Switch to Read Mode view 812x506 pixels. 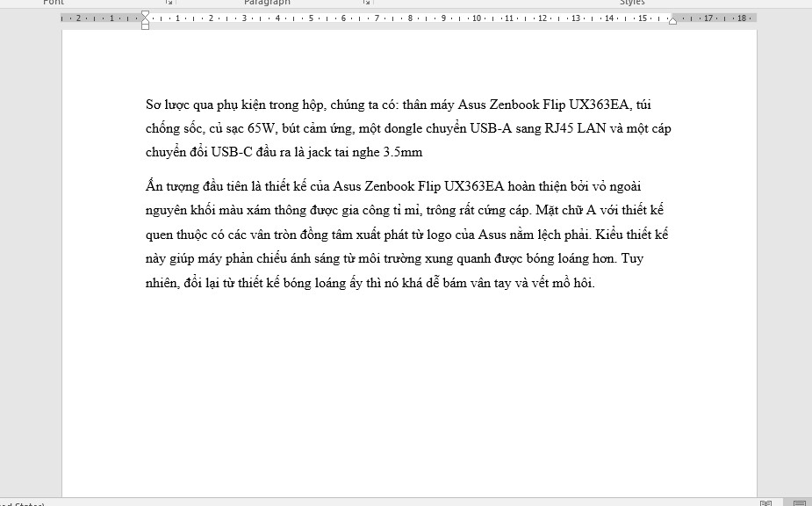tap(765, 503)
